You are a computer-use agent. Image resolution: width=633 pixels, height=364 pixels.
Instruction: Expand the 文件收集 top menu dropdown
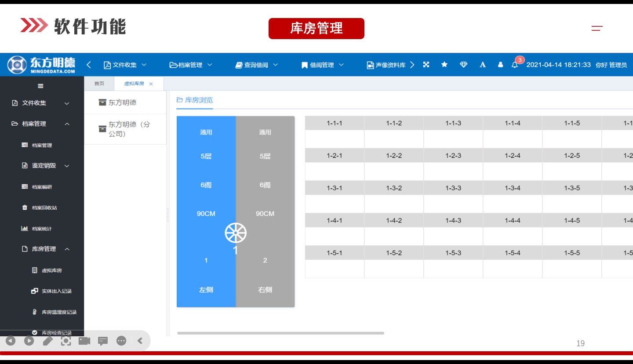pos(125,65)
